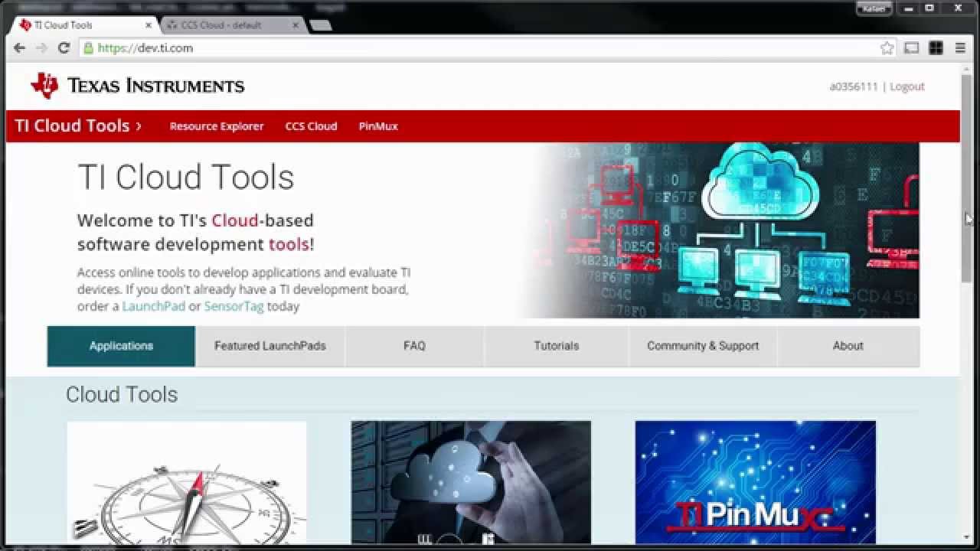
Task: Reload the page with refresh icon
Action: tap(64, 47)
